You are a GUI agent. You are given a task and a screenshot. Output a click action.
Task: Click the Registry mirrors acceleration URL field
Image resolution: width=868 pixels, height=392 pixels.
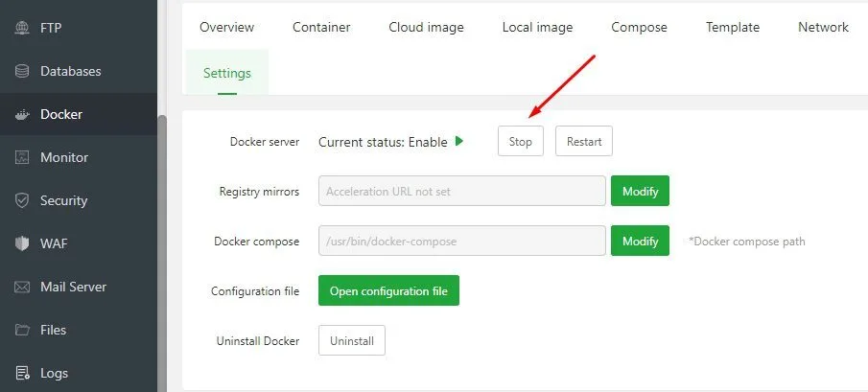(462, 191)
